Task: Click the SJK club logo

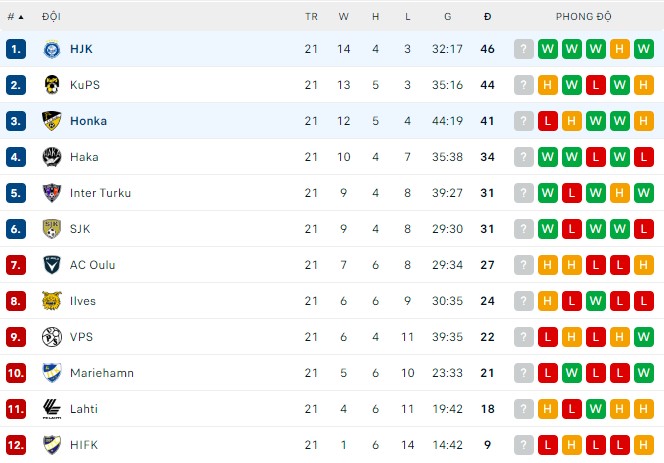Action: [x=51, y=229]
